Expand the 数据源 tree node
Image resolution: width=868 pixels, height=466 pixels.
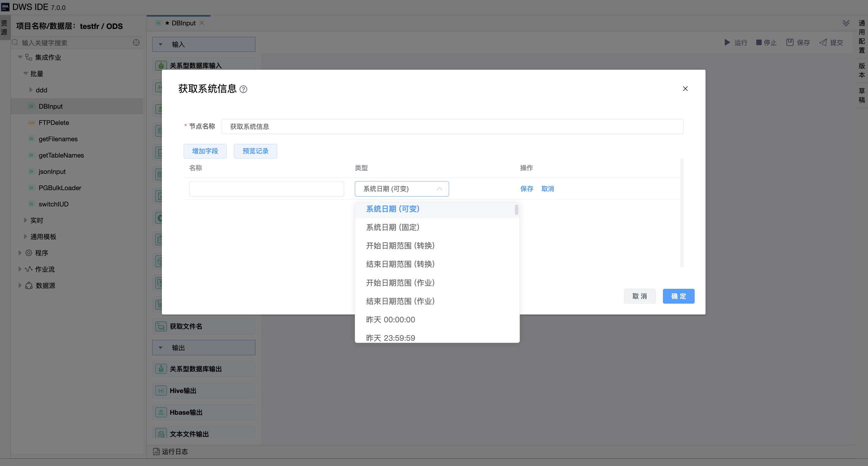click(x=20, y=286)
